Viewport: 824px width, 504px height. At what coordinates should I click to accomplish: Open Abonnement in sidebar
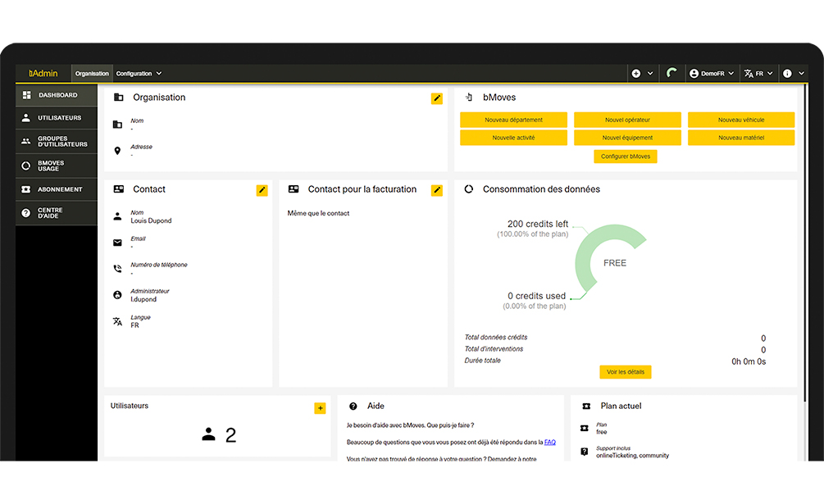(x=57, y=189)
